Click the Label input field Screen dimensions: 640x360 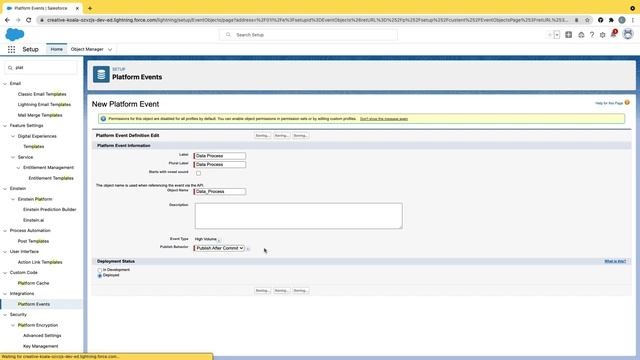click(x=220, y=156)
